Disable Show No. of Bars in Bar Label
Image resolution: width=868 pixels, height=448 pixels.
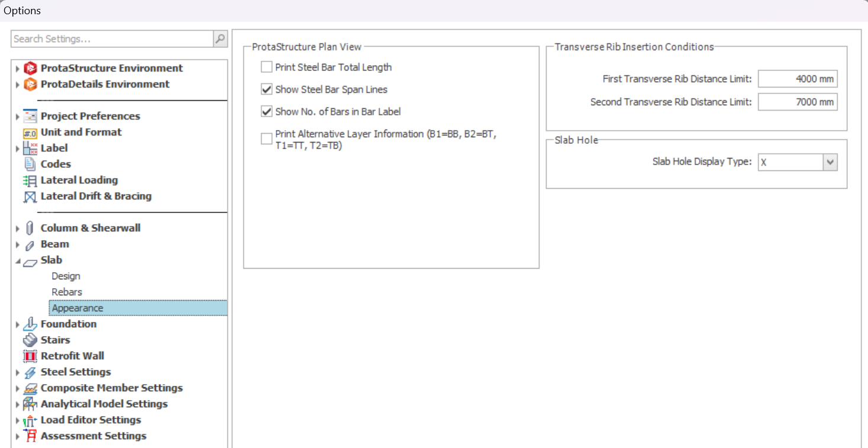(x=267, y=111)
